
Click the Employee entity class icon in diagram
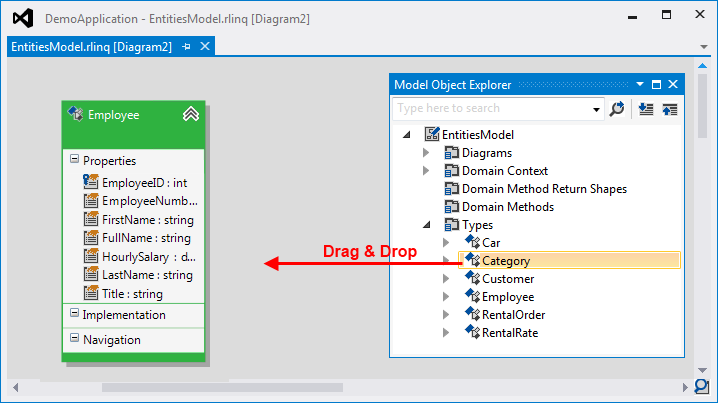[76, 114]
